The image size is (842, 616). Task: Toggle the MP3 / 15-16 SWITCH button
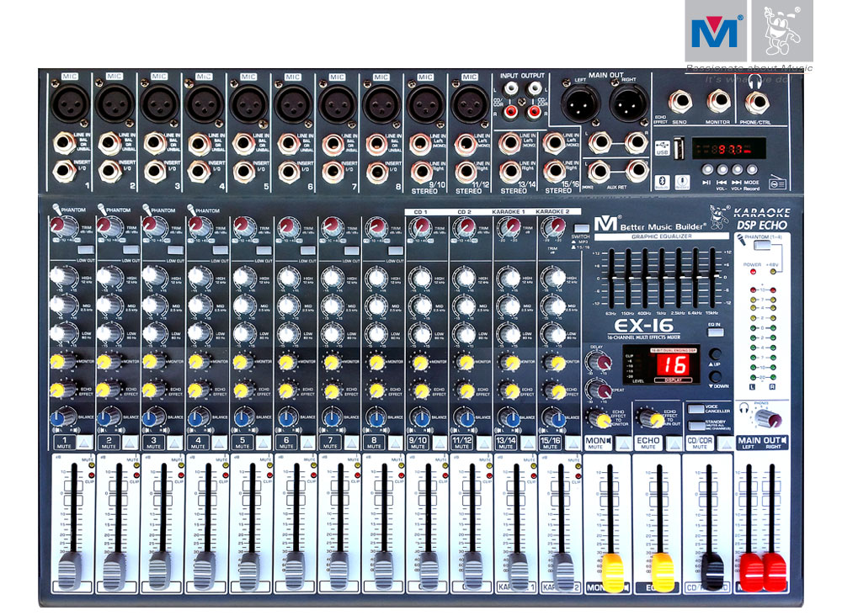580,229
